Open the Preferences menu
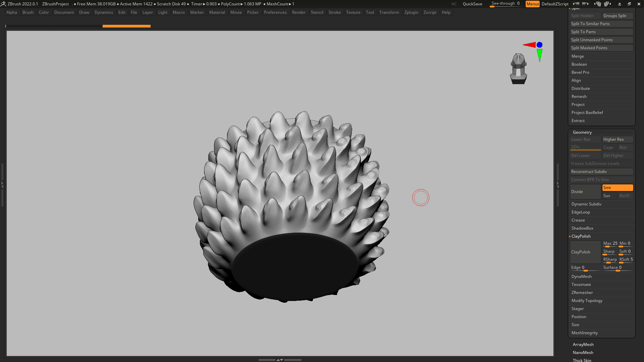This screenshot has height=362, width=644. click(x=275, y=12)
